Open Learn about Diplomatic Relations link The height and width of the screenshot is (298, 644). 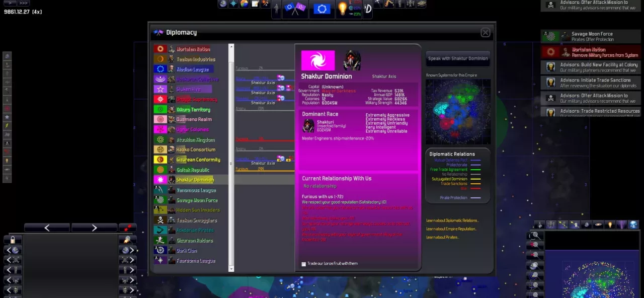tap(452, 220)
